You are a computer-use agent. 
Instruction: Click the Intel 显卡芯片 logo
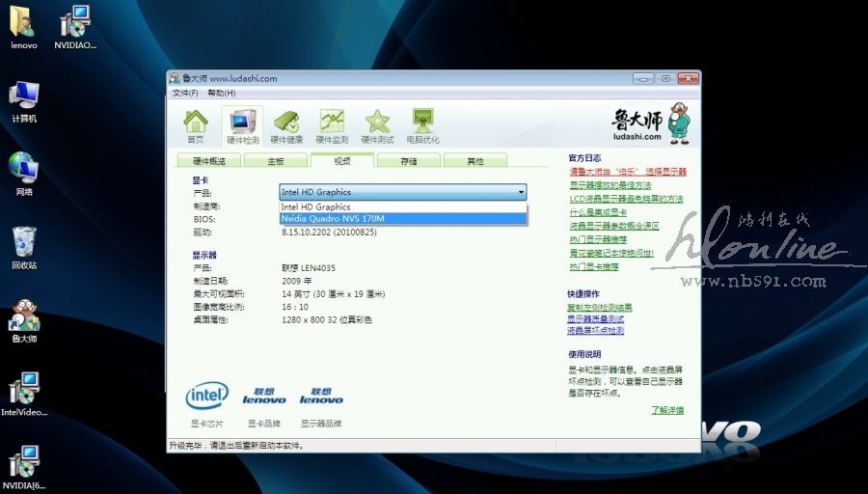point(207,396)
